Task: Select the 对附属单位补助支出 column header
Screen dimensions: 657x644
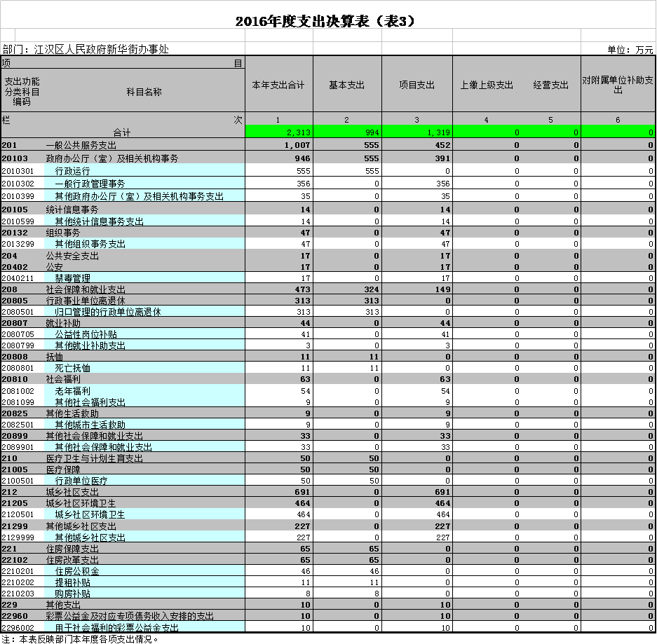Action: (x=618, y=85)
